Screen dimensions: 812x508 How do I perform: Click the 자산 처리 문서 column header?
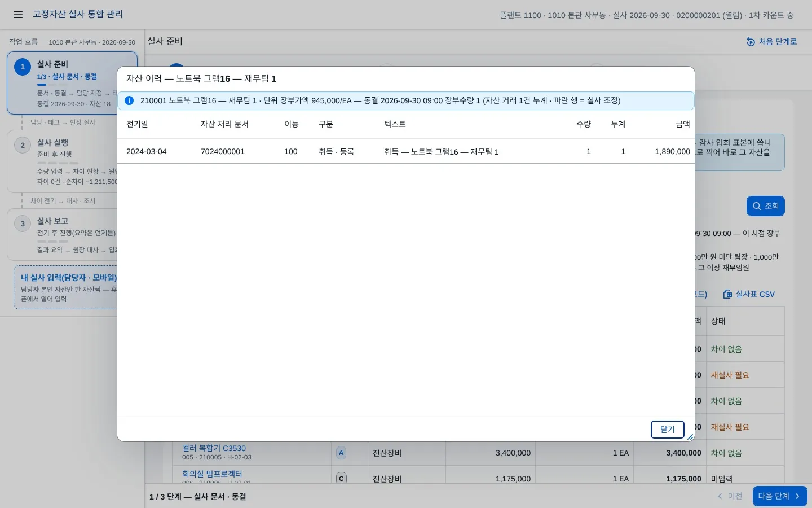pyautogui.click(x=224, y=124)
